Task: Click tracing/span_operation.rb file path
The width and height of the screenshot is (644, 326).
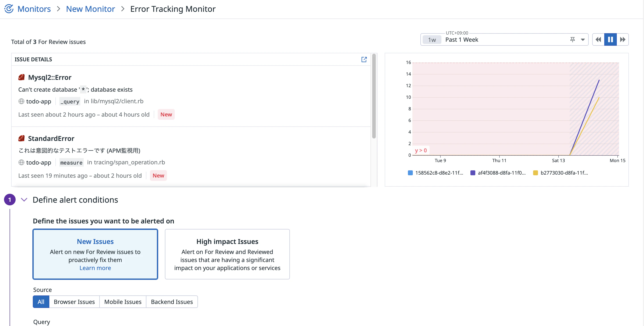Action: [129, 162]
